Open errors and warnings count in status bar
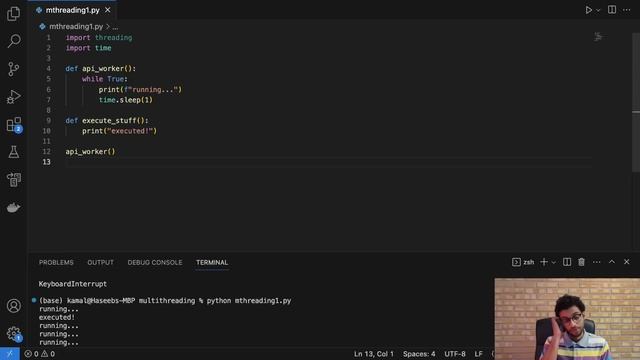 [x=40, y=354]
